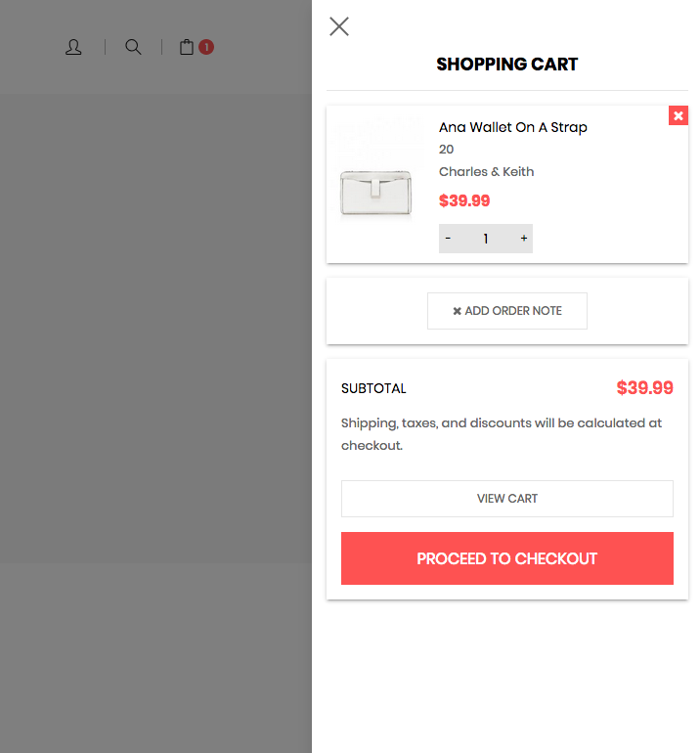
Task: Click the Charles & Keith brand name
Action: [x=486, y=172]
